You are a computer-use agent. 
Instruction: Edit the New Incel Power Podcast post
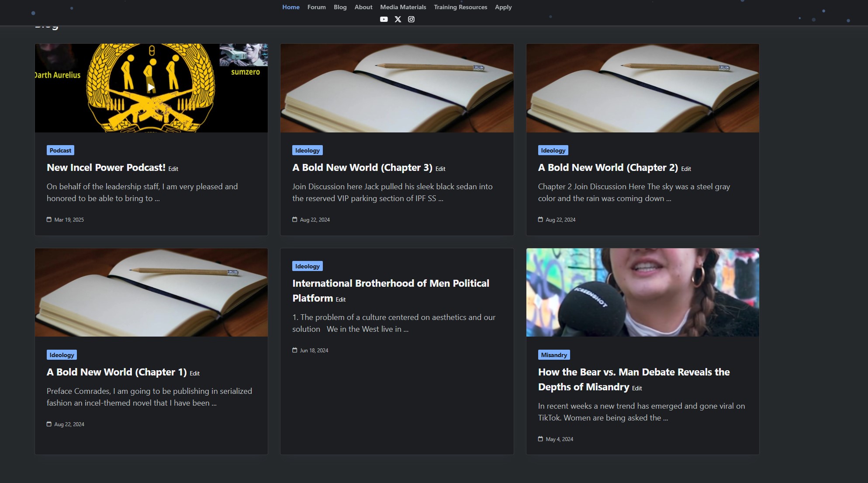(173, 169)
